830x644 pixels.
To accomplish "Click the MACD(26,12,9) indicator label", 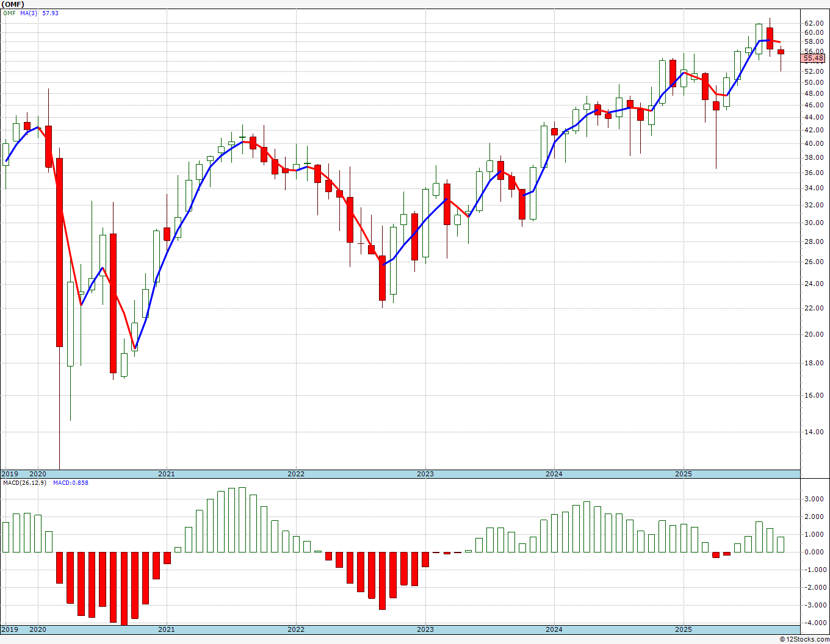I will click(26, 483).
